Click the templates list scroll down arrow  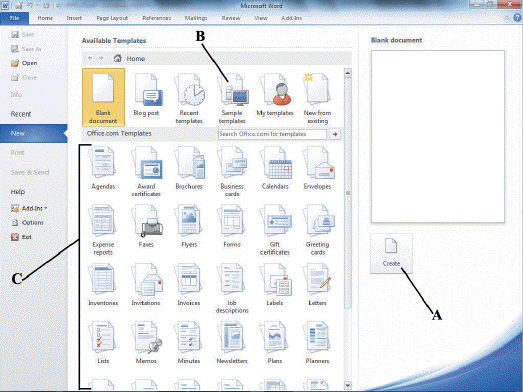348,385
